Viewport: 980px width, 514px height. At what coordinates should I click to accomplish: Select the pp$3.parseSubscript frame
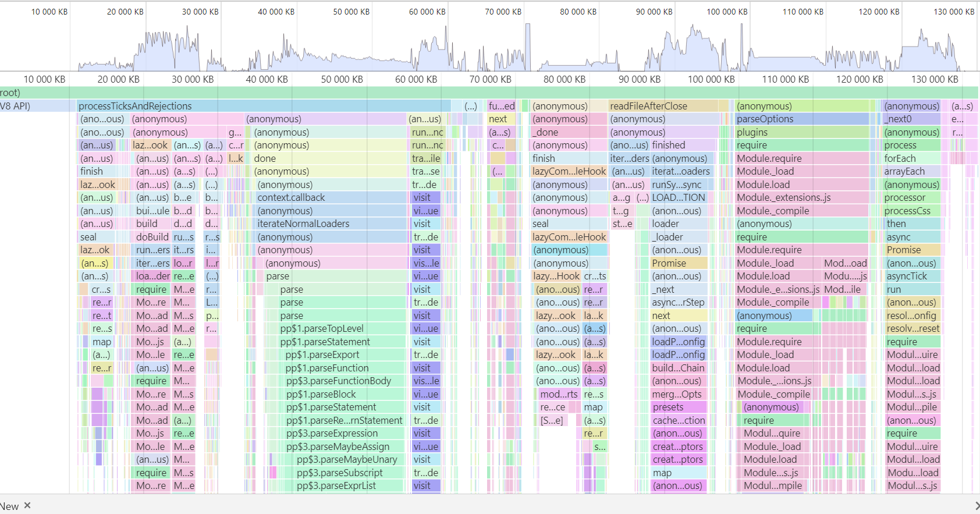(349, 473)
